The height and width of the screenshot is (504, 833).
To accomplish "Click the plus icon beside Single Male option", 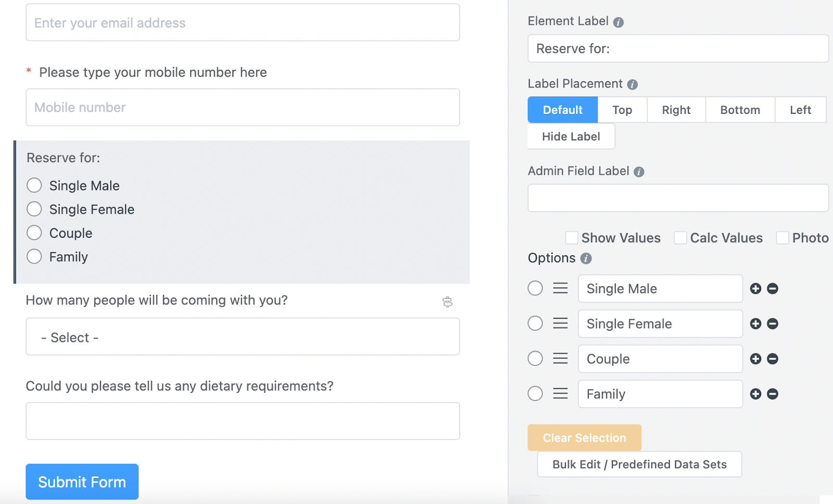I will point(755,288).
